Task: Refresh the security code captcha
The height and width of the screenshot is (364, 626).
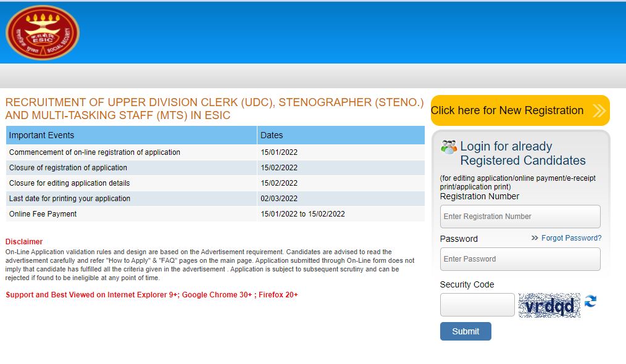Action: (590, 301)
